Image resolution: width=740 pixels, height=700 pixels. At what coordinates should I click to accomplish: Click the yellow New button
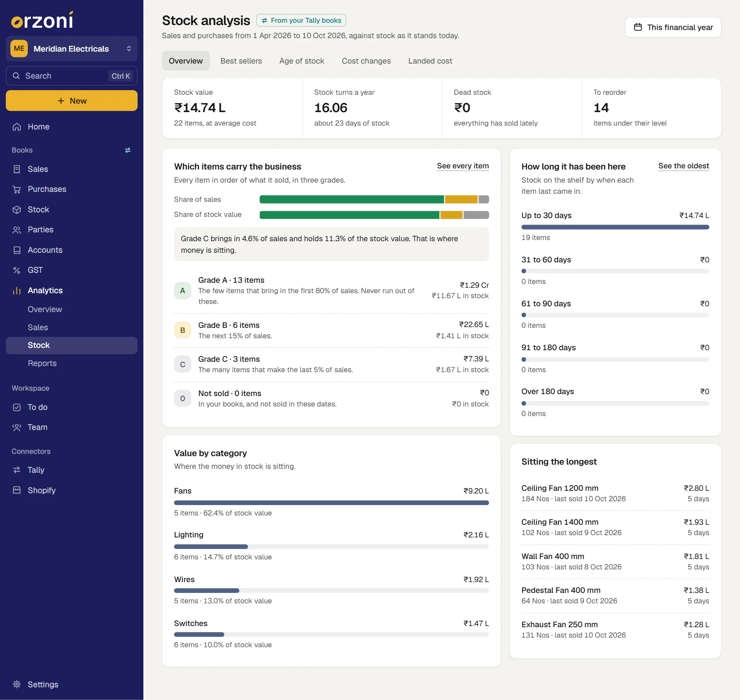coord(72,101)
